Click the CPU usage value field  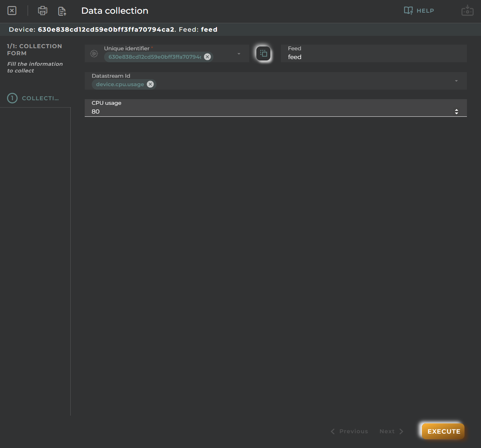pos(276,108)
